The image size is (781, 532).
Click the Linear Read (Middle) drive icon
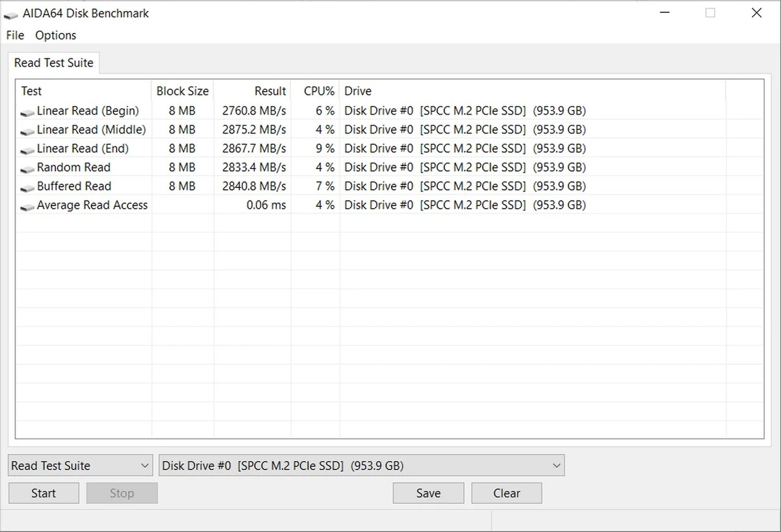pos(27,131)
